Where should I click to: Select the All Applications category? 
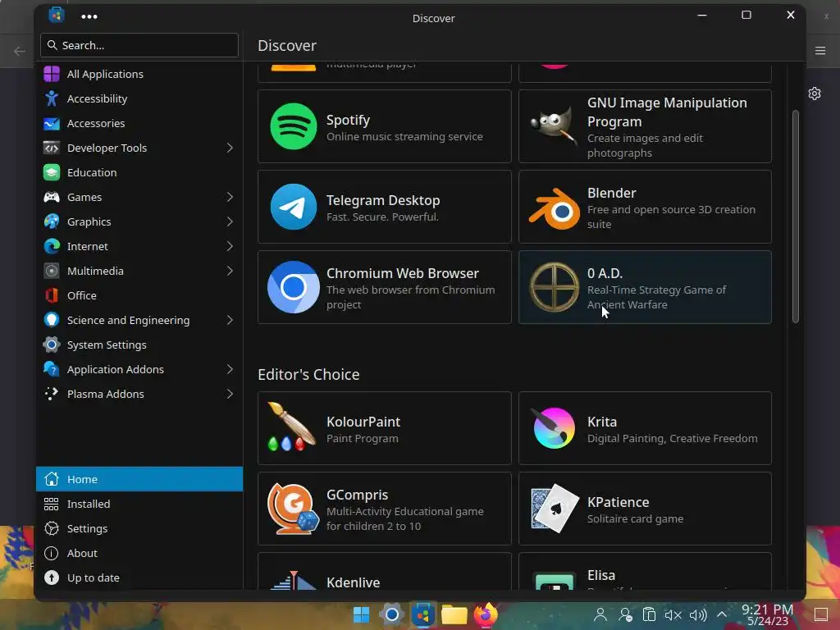[x=139, y=74]
